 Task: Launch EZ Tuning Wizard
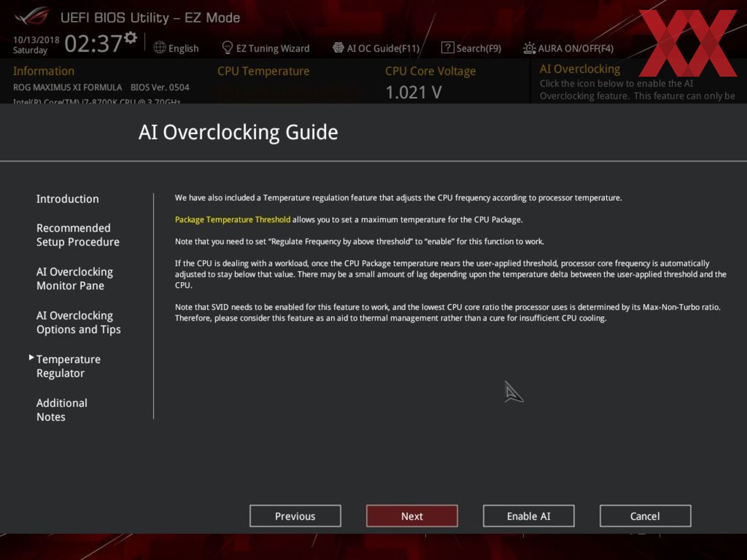coord(273,48)
